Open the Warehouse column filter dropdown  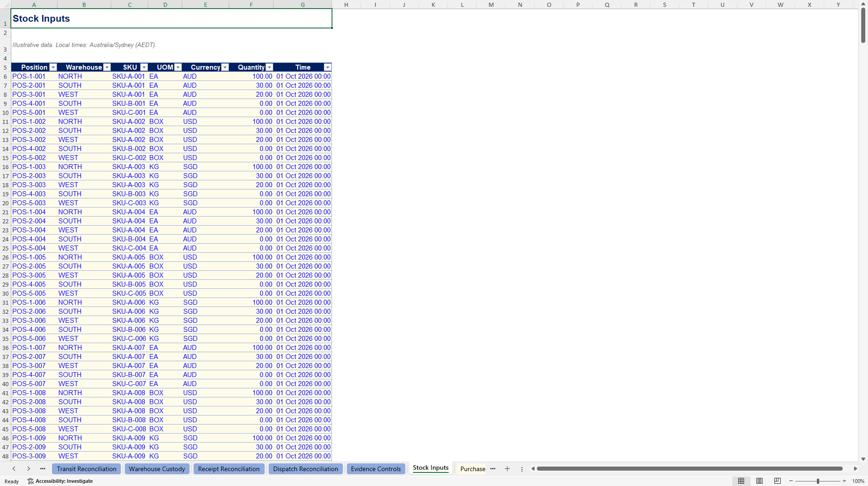tap(107, 67)
